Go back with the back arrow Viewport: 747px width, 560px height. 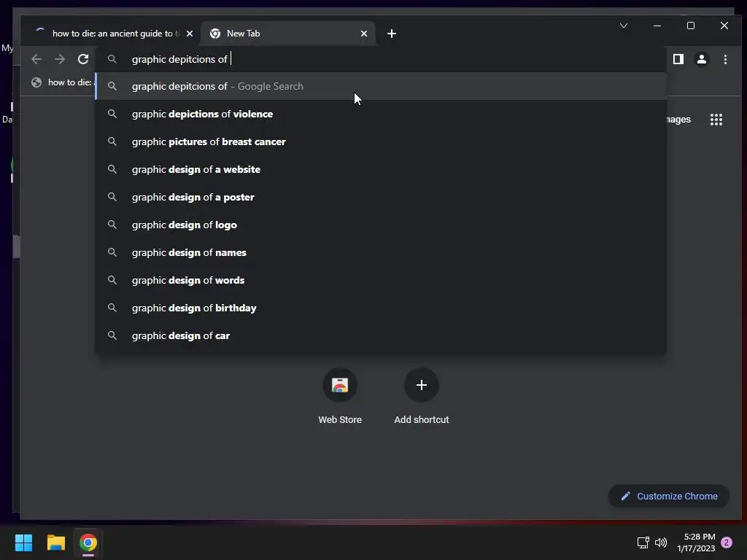(36, 59)
